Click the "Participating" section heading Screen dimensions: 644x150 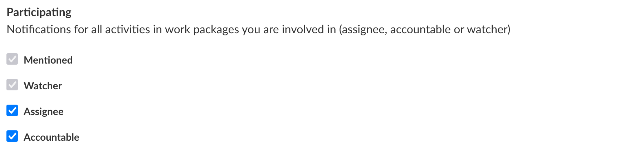[39, 12]
